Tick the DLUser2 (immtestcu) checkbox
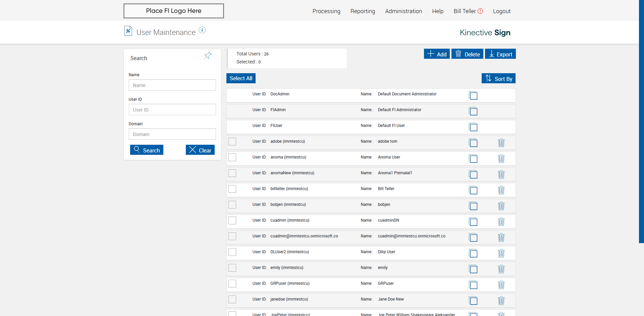Image resolution: width=644 pixels, height=316 pixels. 232,252
